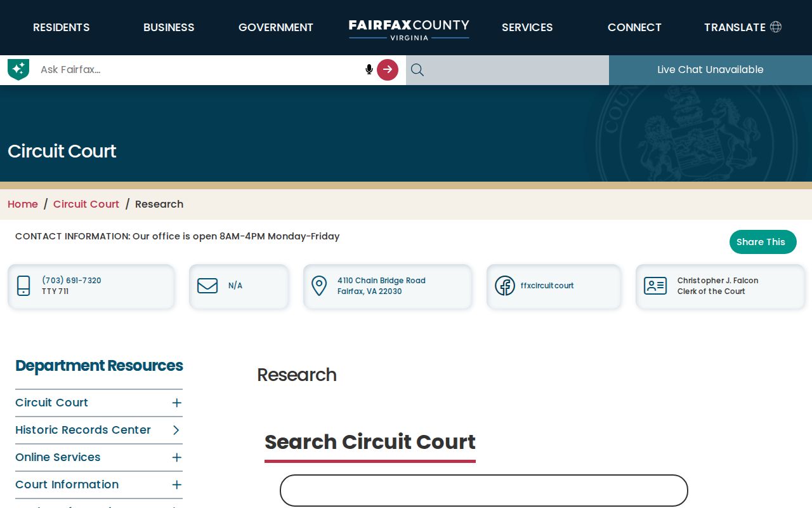Open Historic Records Center sidebar link
The width and height of the screenshot is (812, 508).
[x=83, y=430]
